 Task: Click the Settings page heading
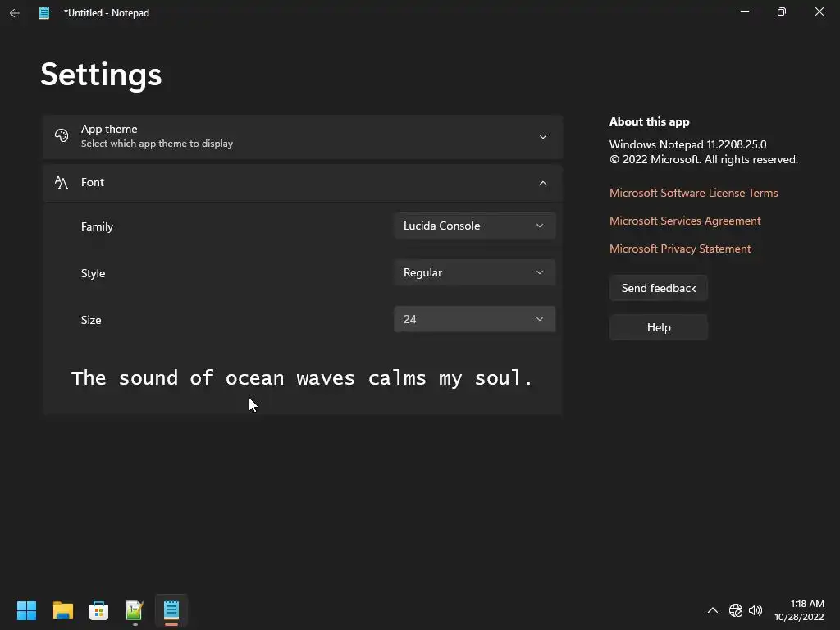pyautogui.click(x=101, y=75)
